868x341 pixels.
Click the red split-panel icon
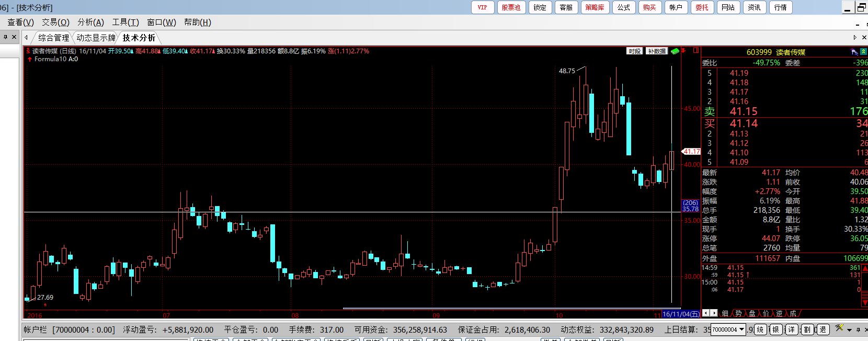(x=695, y=51)
